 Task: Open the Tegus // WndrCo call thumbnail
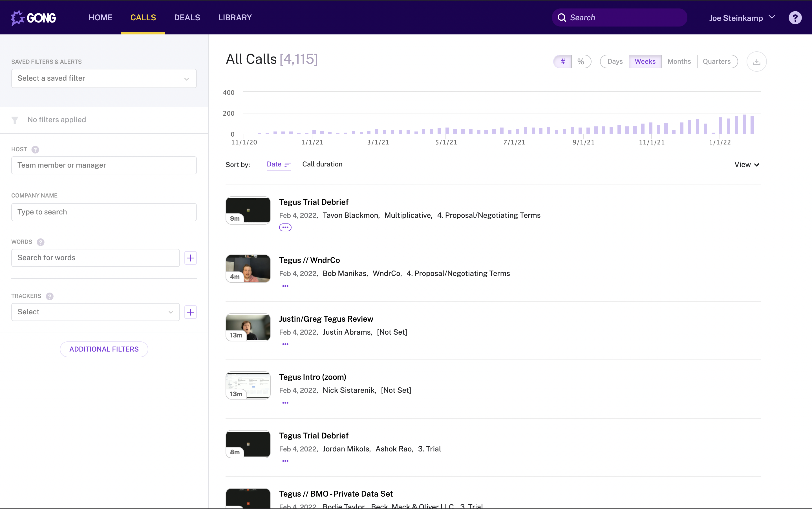coord(248,269)
